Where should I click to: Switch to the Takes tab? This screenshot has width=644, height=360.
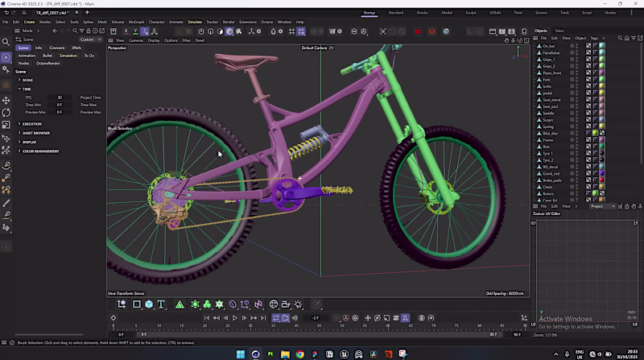559,31
